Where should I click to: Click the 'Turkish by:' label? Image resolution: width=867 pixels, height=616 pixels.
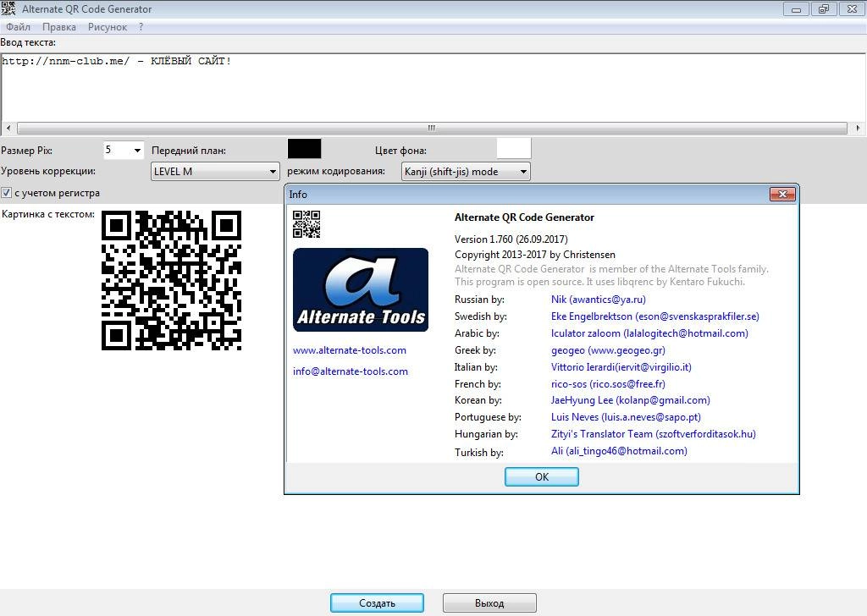(x=479, y=453)
